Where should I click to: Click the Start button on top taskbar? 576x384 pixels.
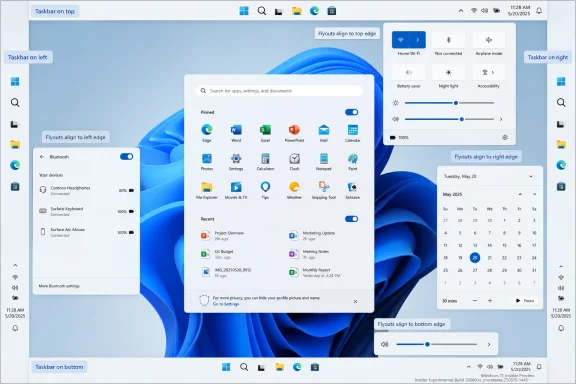tap(244, 11)
